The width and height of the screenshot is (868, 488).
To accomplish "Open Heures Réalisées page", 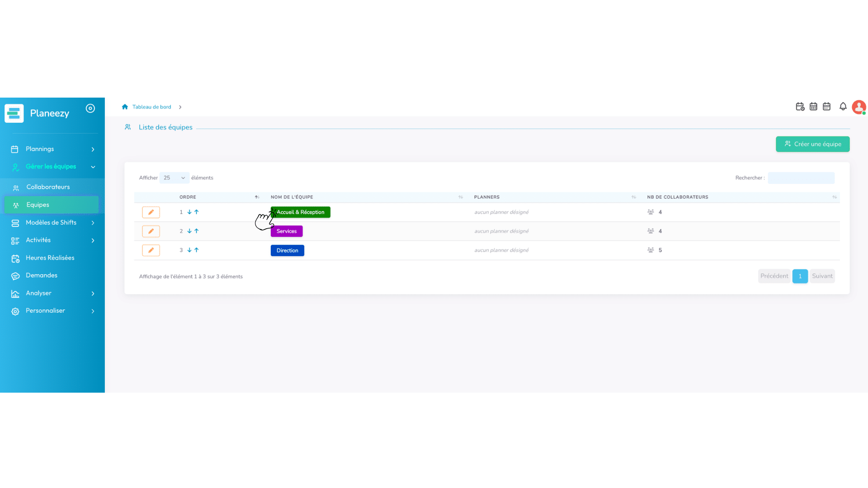I will click(52, 258).
